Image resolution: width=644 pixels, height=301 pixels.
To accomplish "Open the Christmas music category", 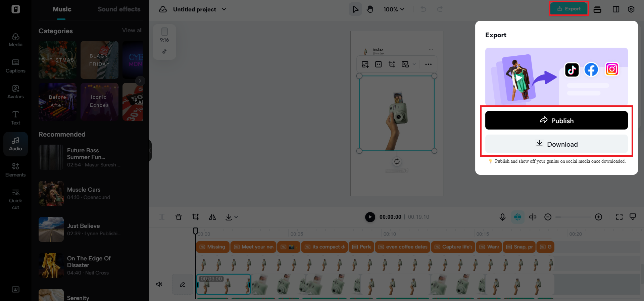I will click(x=57, y=60).
